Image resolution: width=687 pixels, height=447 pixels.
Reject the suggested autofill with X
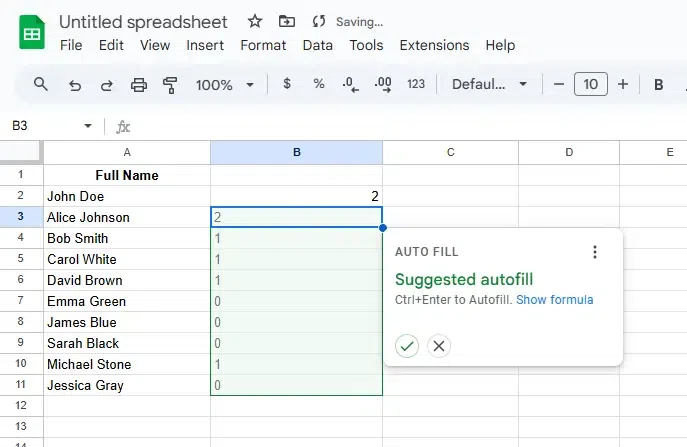(438, 346)
